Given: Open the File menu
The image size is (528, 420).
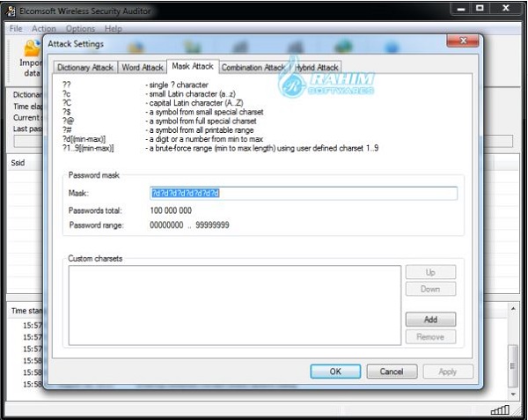Looking at the screenshot, I should click(16, 29).
